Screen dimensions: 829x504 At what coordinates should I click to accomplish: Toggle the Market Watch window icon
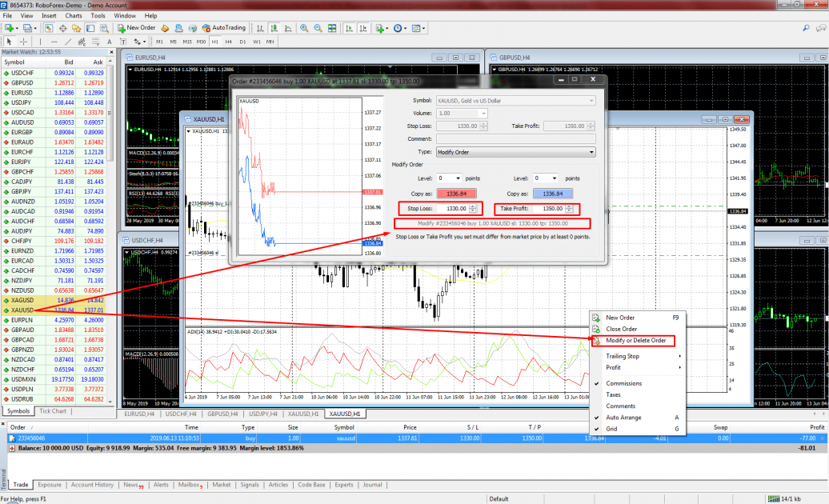(49, 28)
